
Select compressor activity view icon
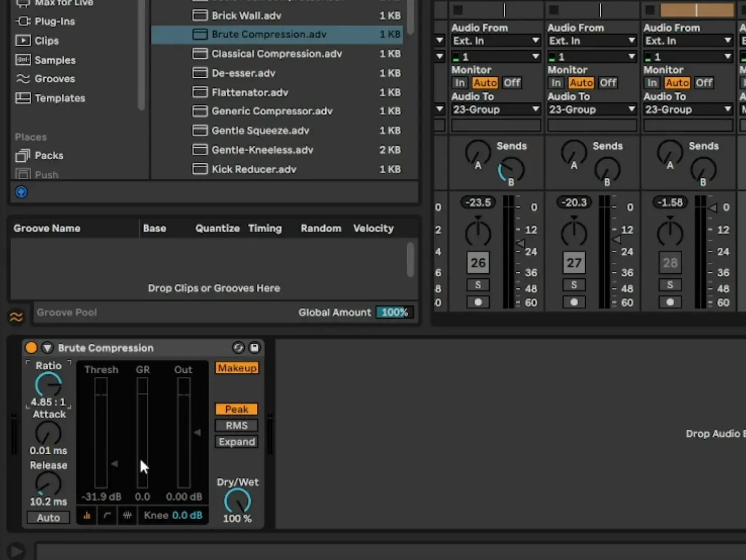pyautogui.click(x=127, y=515)
